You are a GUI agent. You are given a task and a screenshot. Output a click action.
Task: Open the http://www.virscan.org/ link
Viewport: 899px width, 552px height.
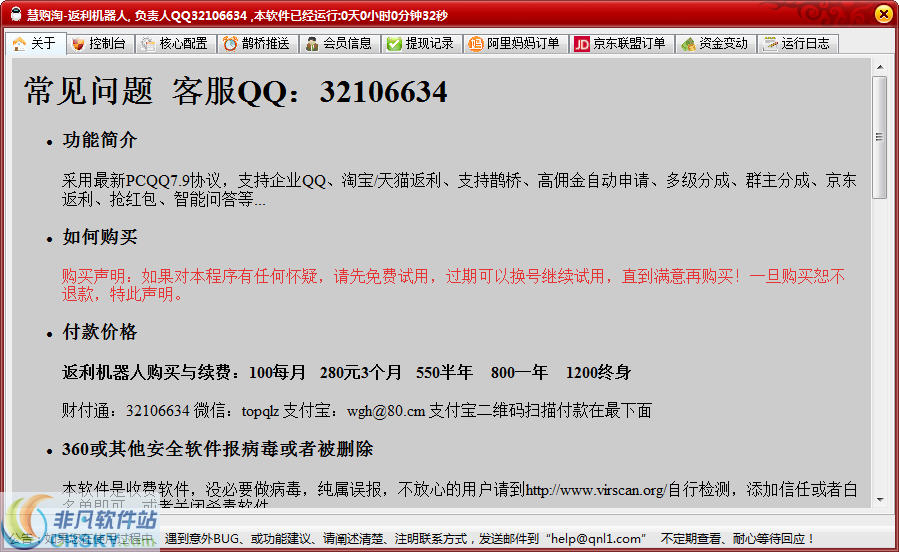pos(596,490)
